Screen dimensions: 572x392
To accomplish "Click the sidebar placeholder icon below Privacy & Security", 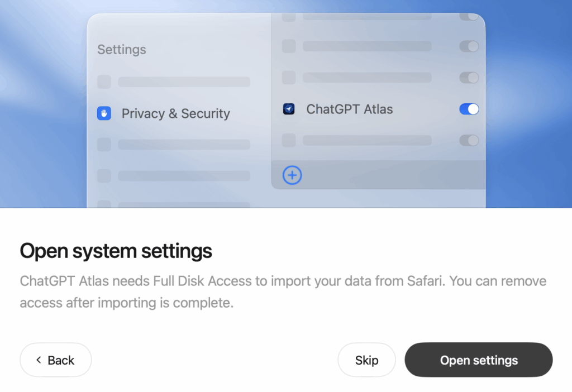I will click(x=104, y=145).
